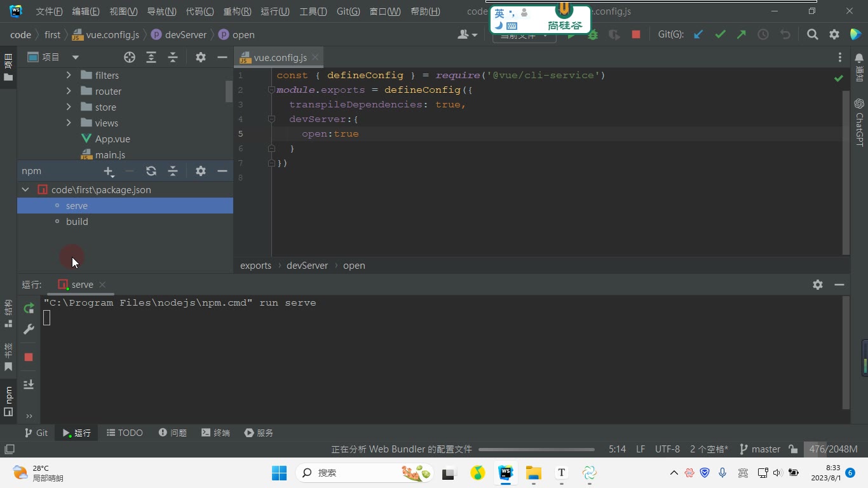Toggle the 项目 tool window stripe button

[8, 67]
